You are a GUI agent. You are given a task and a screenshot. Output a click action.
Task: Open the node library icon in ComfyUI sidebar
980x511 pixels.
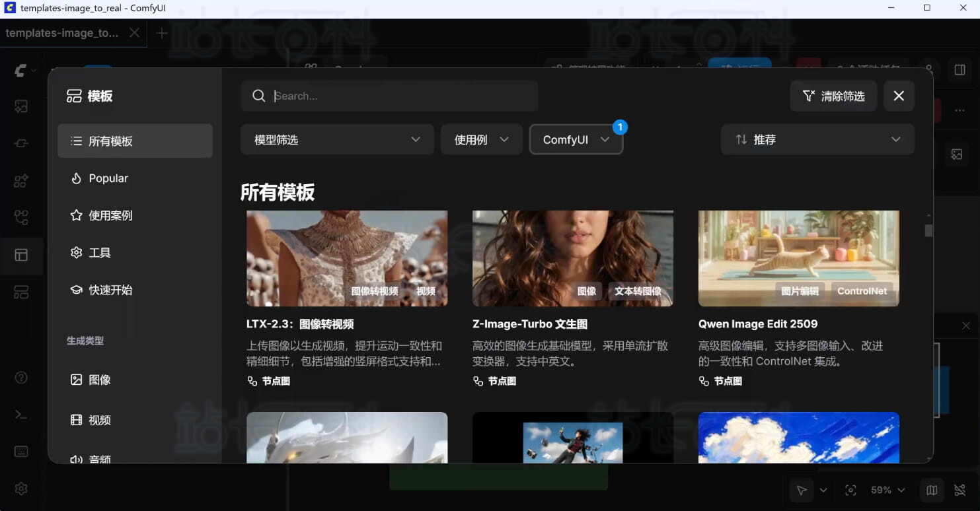pyautogui.click(x=21, y=143)
